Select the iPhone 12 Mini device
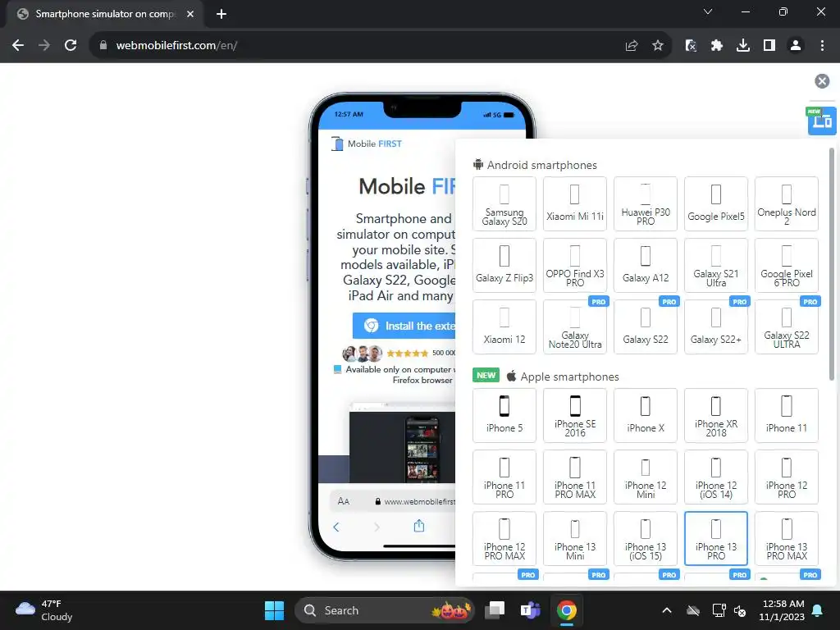This screenshot has width=840, height=630. (646, 477)
